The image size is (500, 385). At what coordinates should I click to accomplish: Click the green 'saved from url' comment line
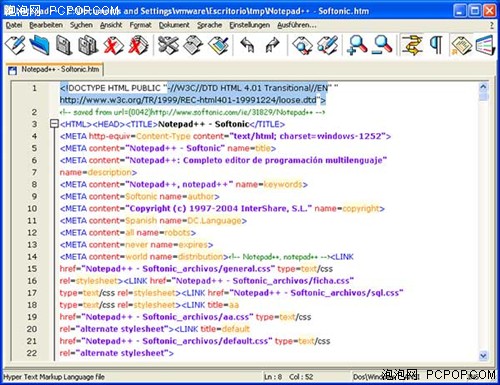click(192, 112)
